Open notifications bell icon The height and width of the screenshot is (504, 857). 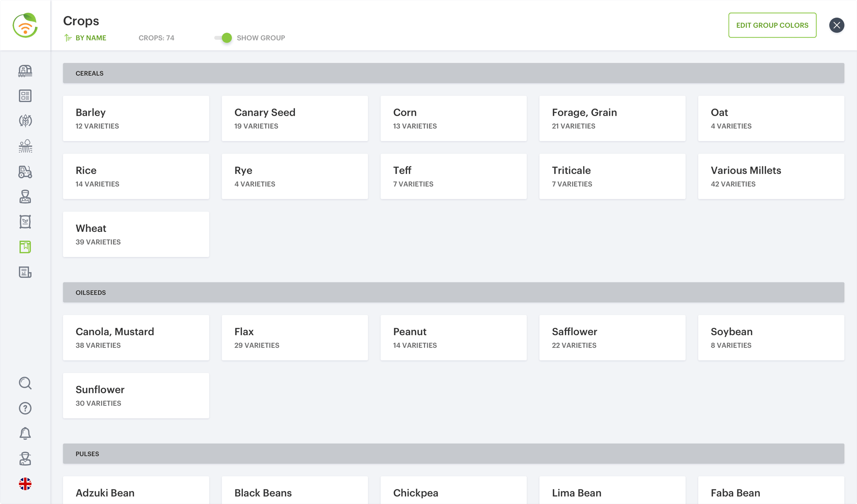click(x=25, y=433)
